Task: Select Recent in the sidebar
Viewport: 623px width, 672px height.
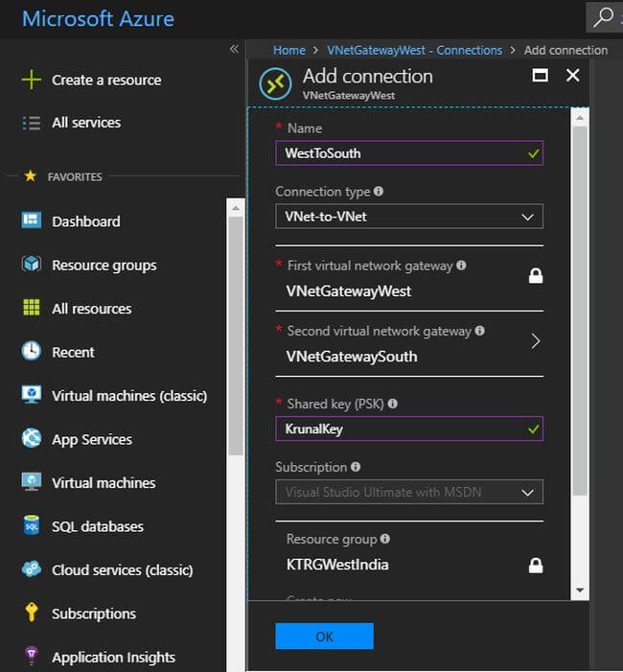Action: pos(73,352)
